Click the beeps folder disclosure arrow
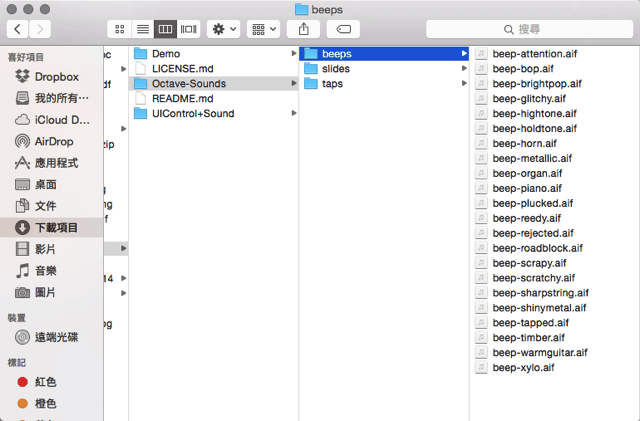 point(464,53)
